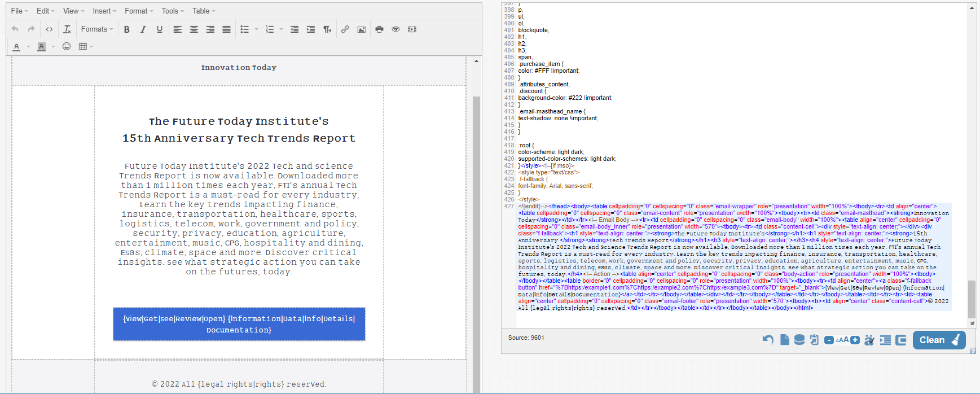
Task: Preview document with the eye icon
Action: (x=396, y=29)
